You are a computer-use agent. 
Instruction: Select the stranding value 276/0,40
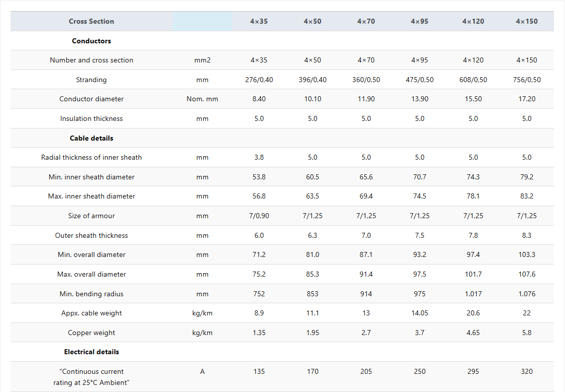(x=259, y=80)
